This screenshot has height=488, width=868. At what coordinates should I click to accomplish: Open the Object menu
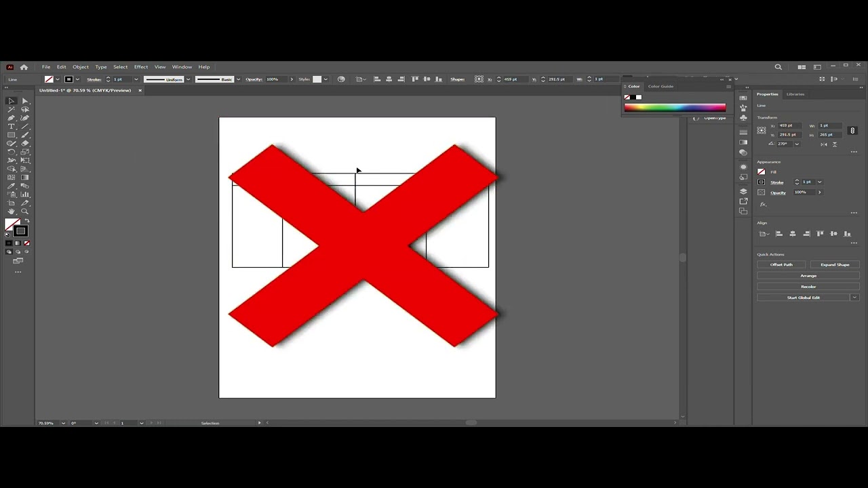(81, 67)
